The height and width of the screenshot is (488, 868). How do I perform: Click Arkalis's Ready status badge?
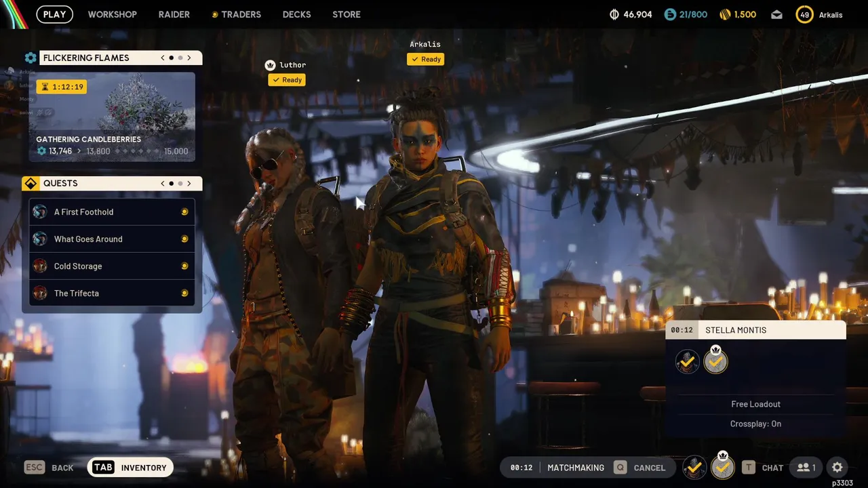pyautogui.click(x=426, y=59)
